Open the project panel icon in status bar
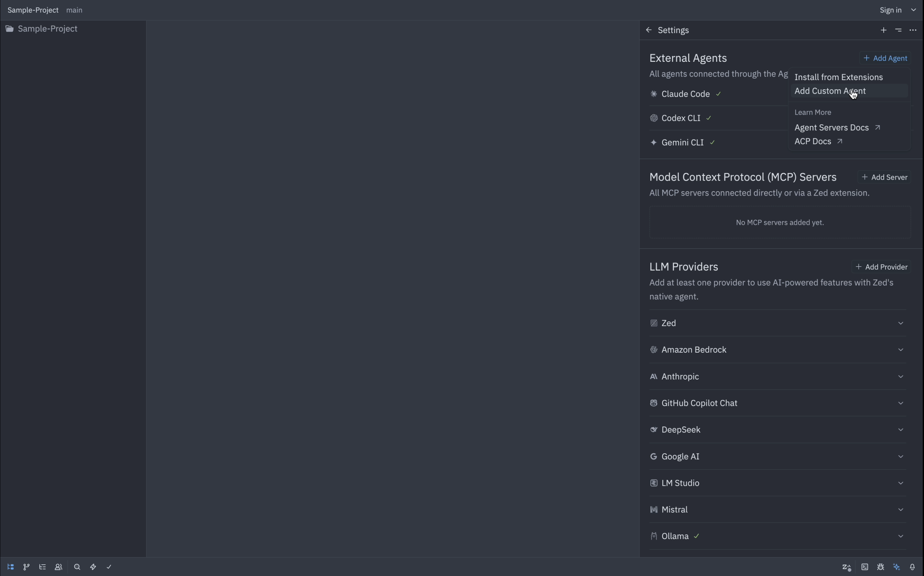Screen dimensions: 924x576 pyautogui.click(x=10, y=567)
